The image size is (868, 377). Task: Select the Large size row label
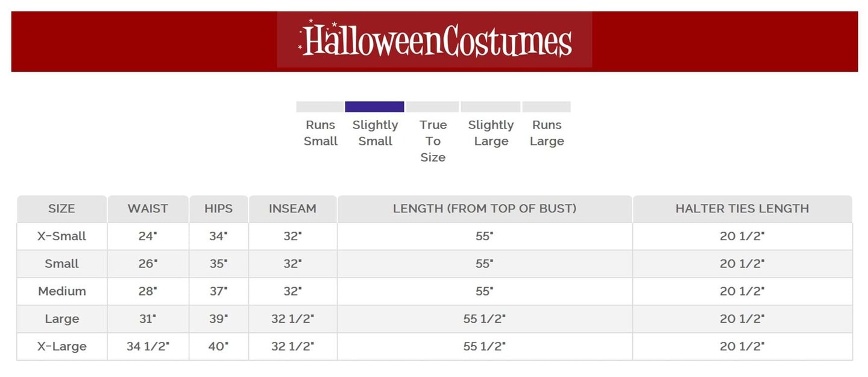tap(61, 318)
